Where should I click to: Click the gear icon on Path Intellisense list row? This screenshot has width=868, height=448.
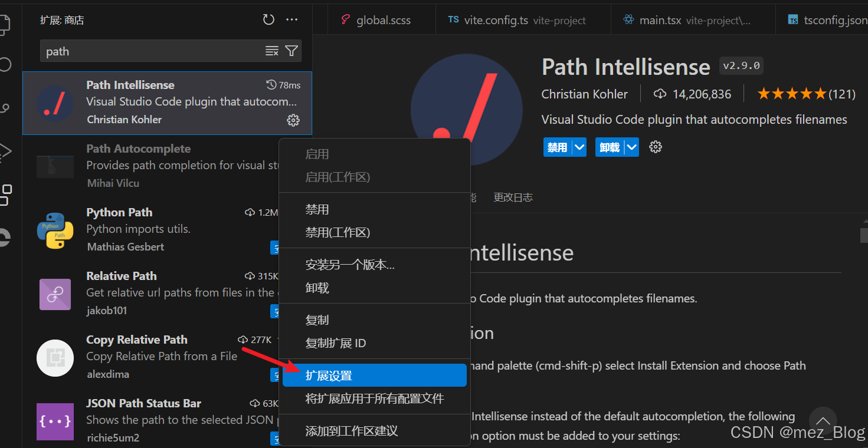(x=293, y=120)
